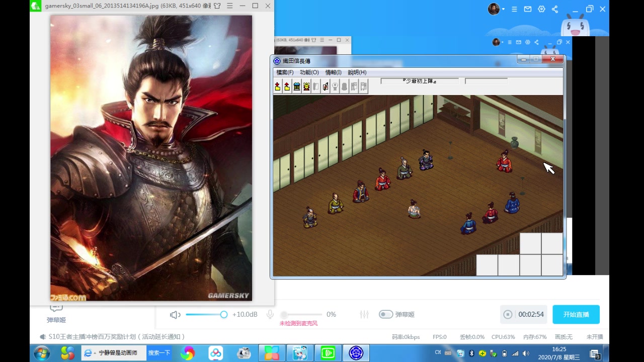Click the skin shirt icon in image viewer title bar

click(217, 6)
